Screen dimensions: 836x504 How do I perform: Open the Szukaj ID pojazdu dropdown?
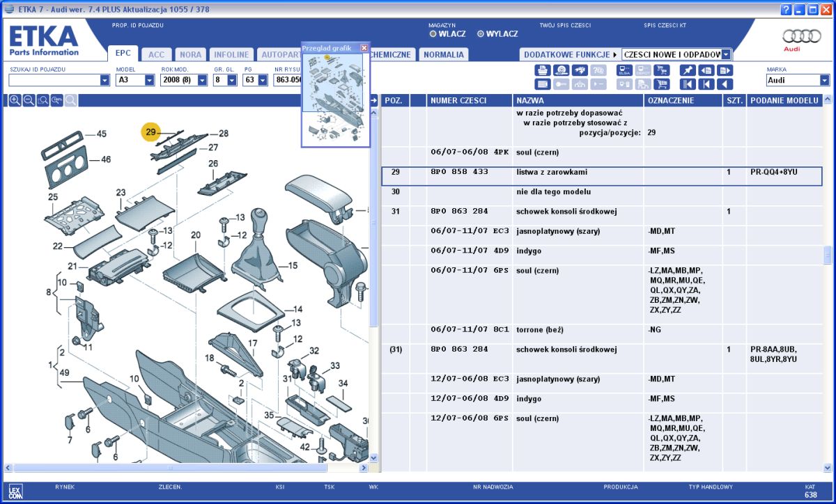coord(105,80)
